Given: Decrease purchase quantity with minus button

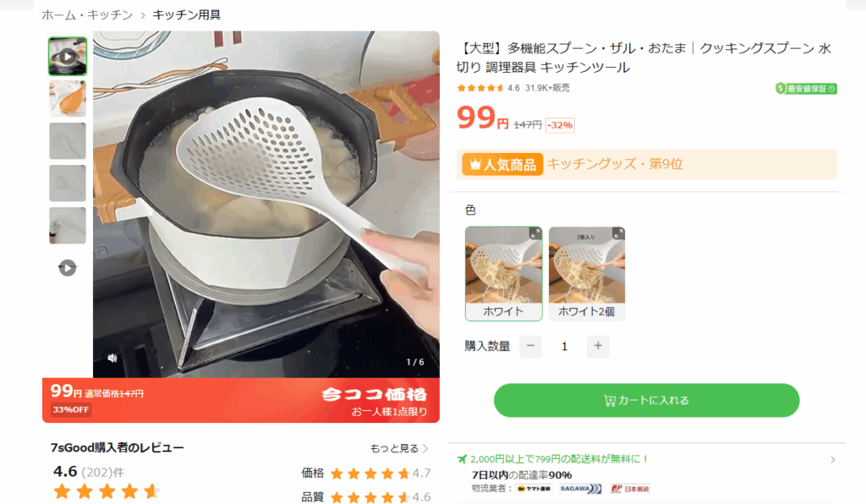Looking at the screenshot, I should [x=530, y=346].
